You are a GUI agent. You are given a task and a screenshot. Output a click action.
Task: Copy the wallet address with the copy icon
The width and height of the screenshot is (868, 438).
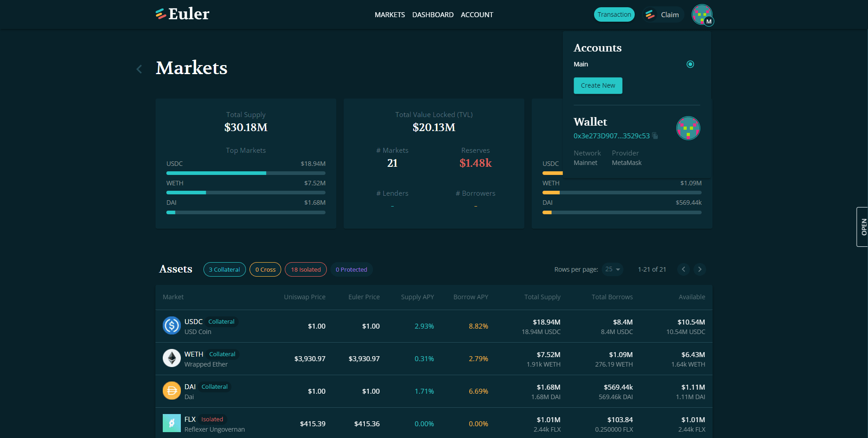tap(655, 136)
